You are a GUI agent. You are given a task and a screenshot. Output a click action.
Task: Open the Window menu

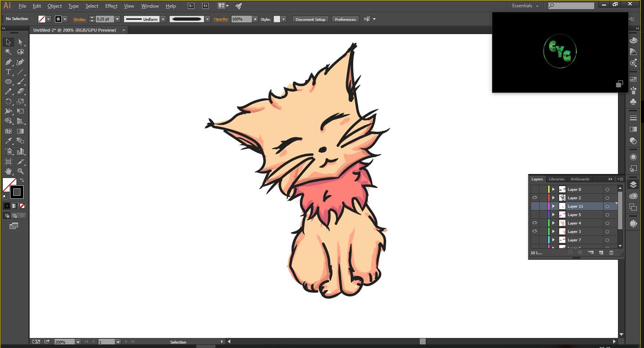pyautogui.click(x=150, y=6)
